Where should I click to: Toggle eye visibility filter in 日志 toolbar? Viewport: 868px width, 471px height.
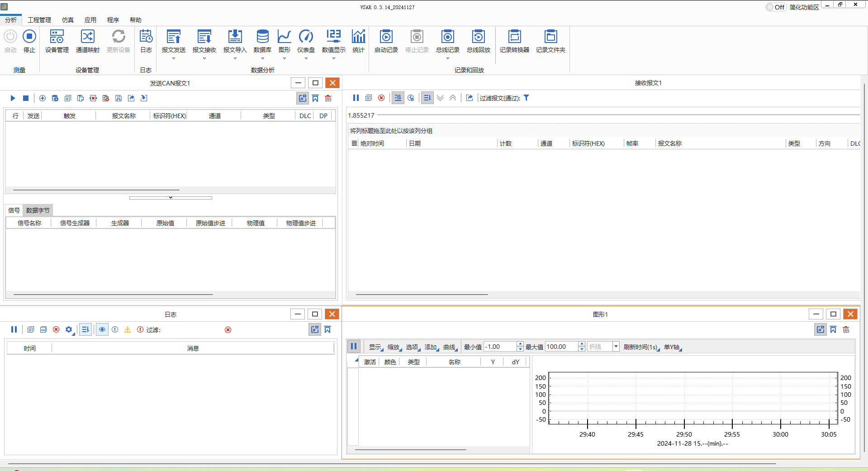pyautogui.click(x=102, y=329)
